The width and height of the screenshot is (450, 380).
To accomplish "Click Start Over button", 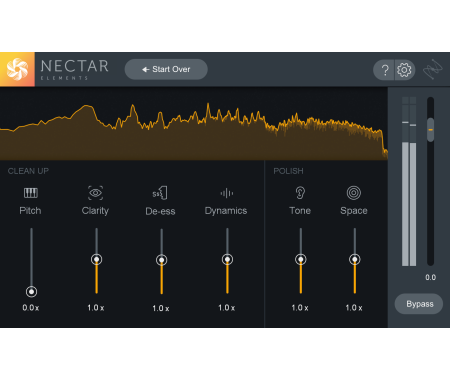I will [166, 69].
